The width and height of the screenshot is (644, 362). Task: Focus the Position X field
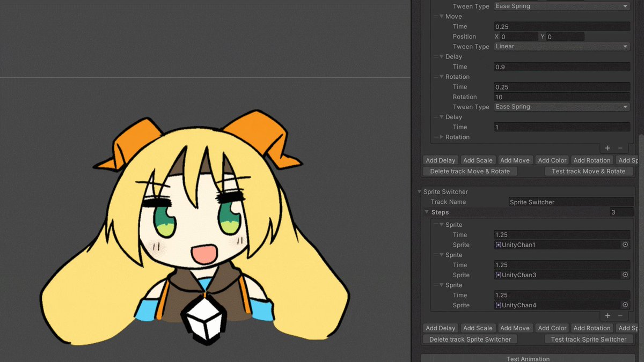click(x=519, y=36)
